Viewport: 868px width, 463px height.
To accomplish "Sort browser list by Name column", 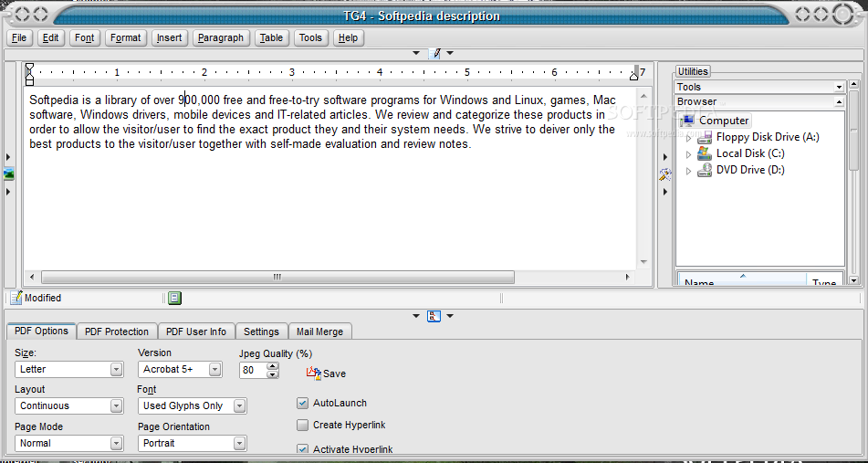I will (x=742, y=279).
